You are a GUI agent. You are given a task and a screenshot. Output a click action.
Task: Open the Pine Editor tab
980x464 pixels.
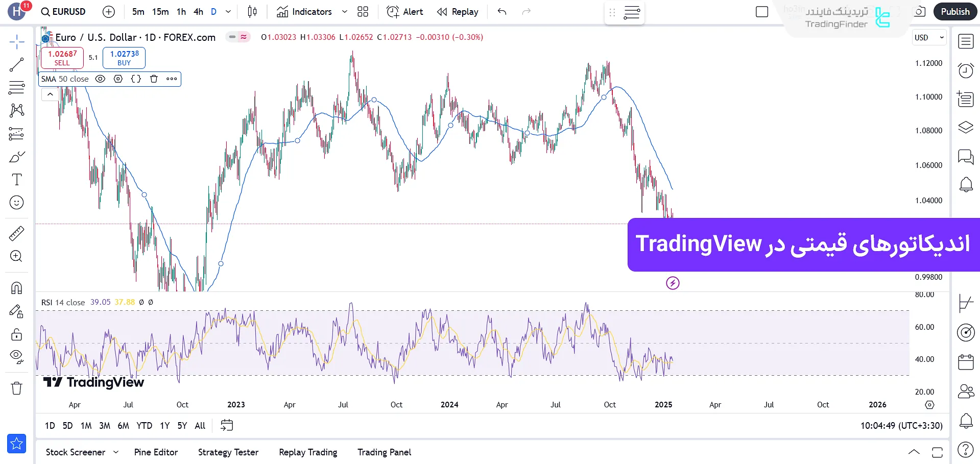(156, 452)
